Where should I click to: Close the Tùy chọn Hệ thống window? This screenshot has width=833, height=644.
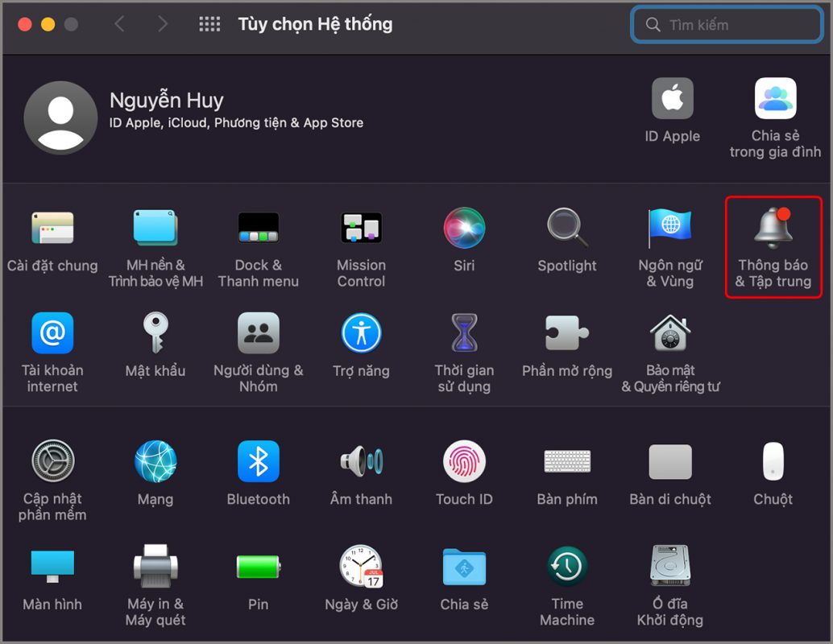tap(24, 24)
